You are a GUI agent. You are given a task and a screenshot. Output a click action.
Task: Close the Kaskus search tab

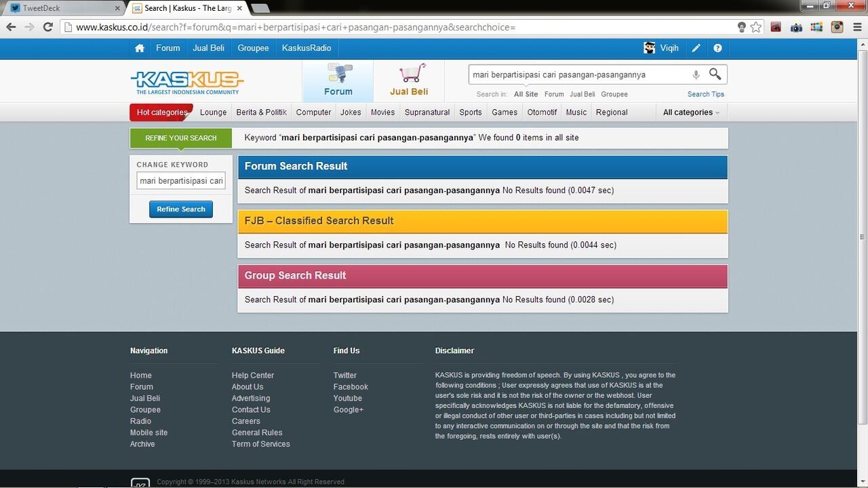[240, 8]
